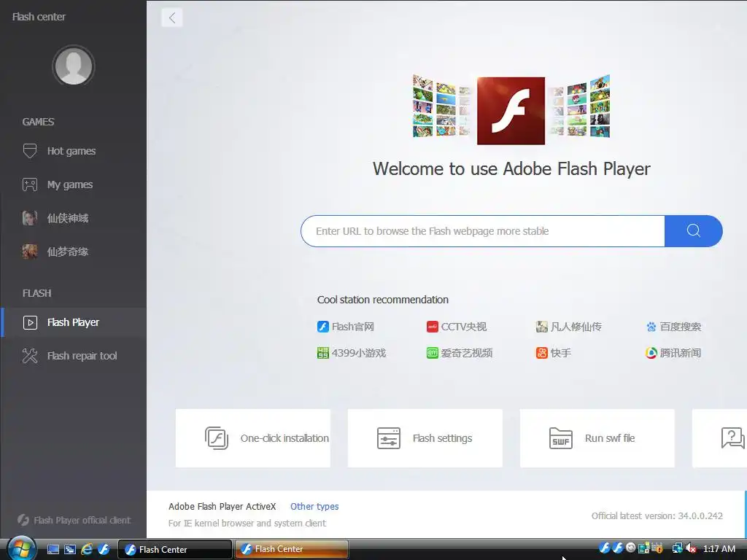This screenshot has height=560, width=747.
Task: Click the muted volume tray icon
Action: (x=692, y=548)
